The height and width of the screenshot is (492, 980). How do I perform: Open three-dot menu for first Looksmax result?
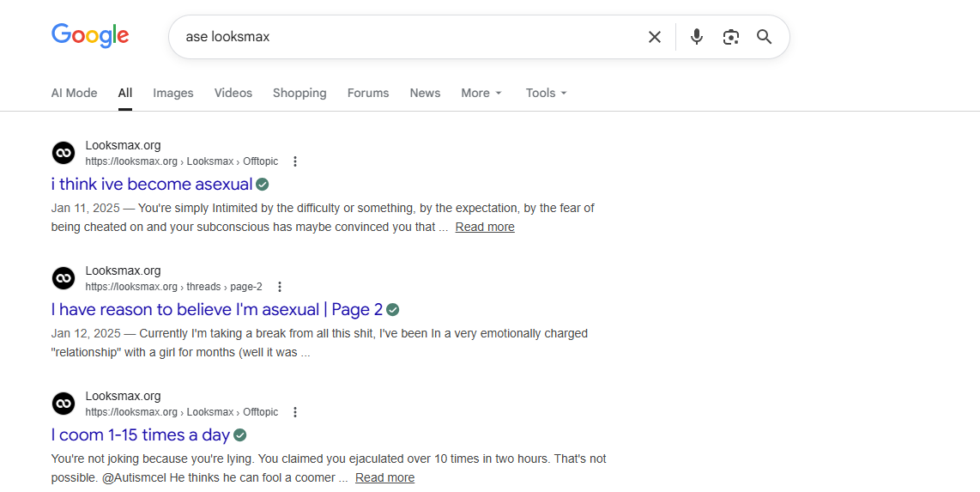pyautogui.click(x=295, y=161)
